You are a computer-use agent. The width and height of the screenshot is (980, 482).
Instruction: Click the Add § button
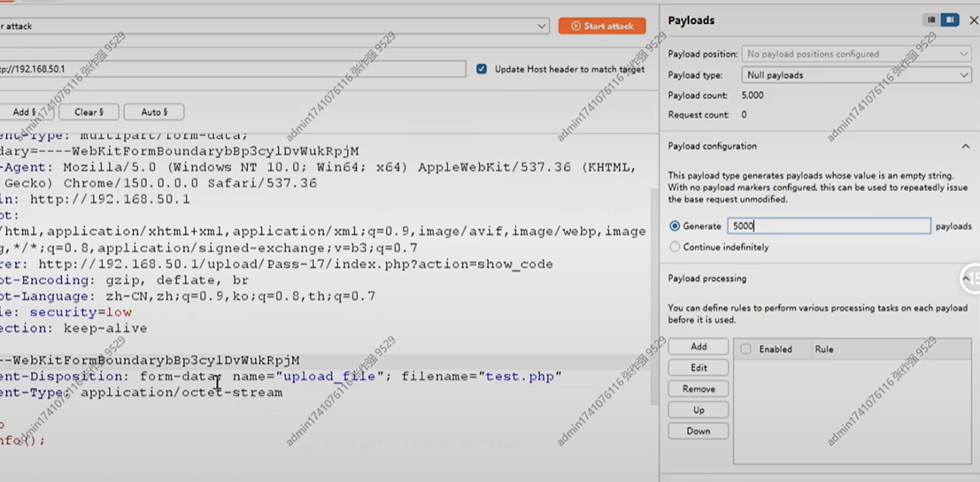26,112
